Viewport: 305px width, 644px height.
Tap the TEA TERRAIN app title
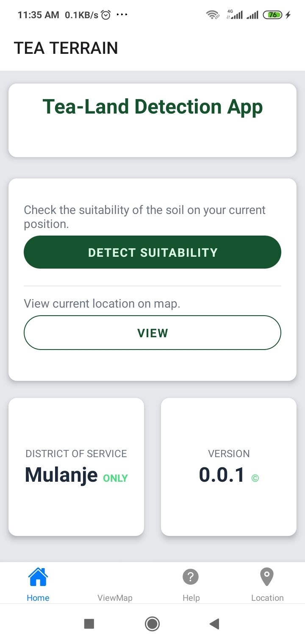click(x=66, y=48)
